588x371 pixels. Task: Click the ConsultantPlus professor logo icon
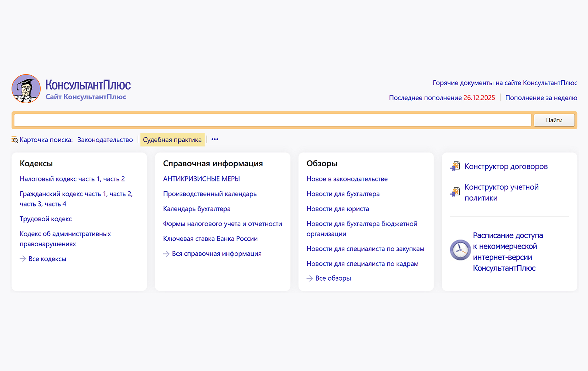(26, 89)
